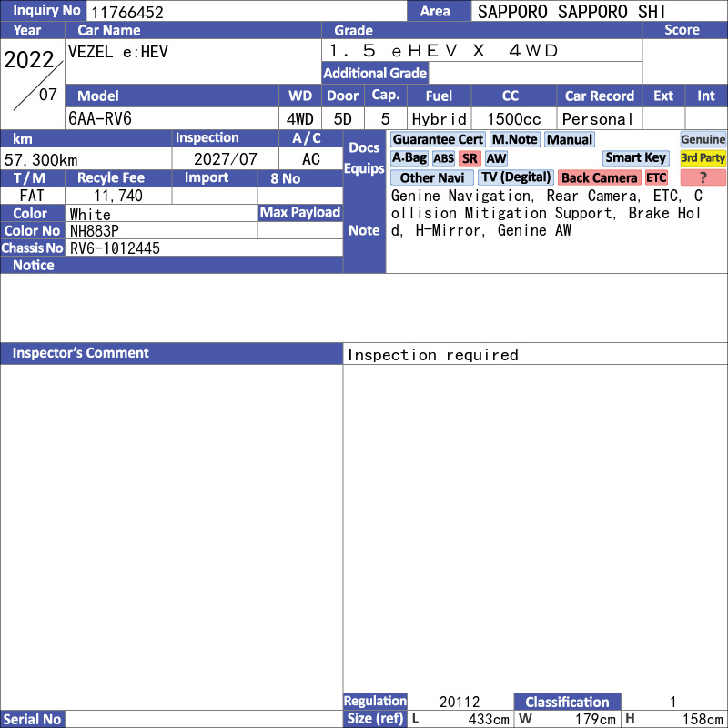Click the width value 179cm
Viewport: 728px width, 728px height.
pyautogui.click(x=595, y=719)
